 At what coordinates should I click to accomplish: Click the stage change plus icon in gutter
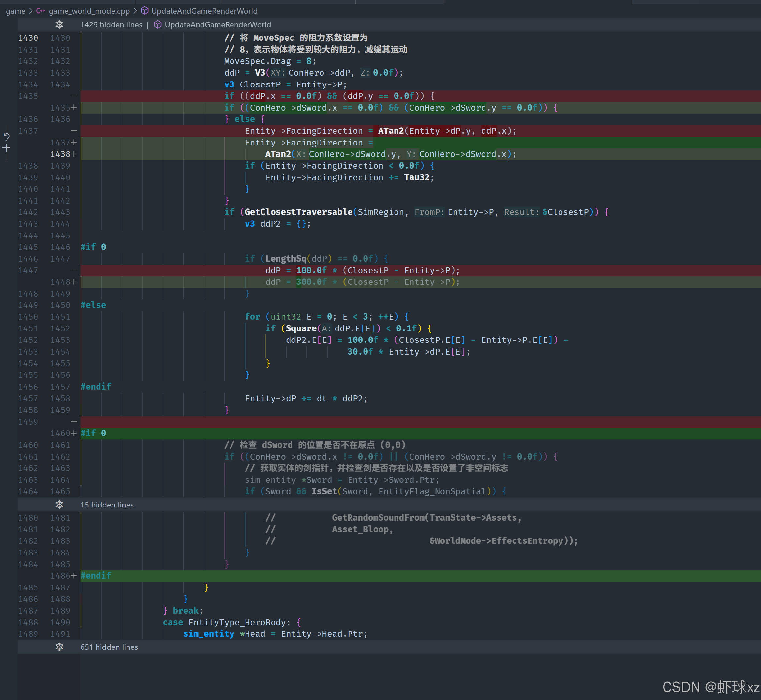[x=7, y=148]
